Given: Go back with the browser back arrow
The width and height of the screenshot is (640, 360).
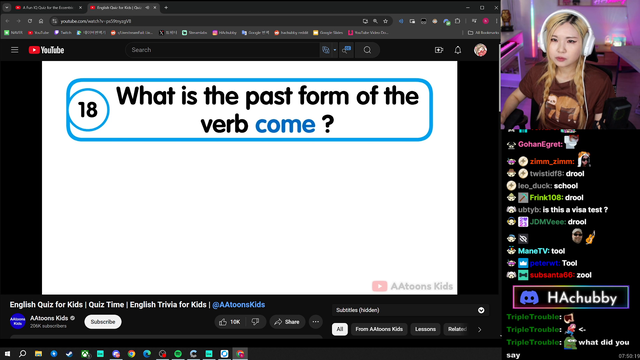Looking at the screenshot, I should 7,21.
